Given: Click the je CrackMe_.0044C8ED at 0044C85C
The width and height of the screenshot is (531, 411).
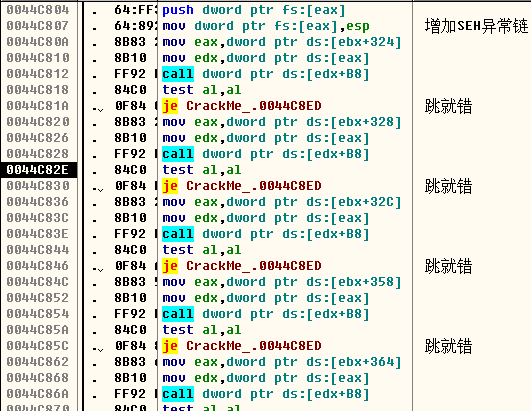Looking at the screenshot, I should (x=242, y=346).
